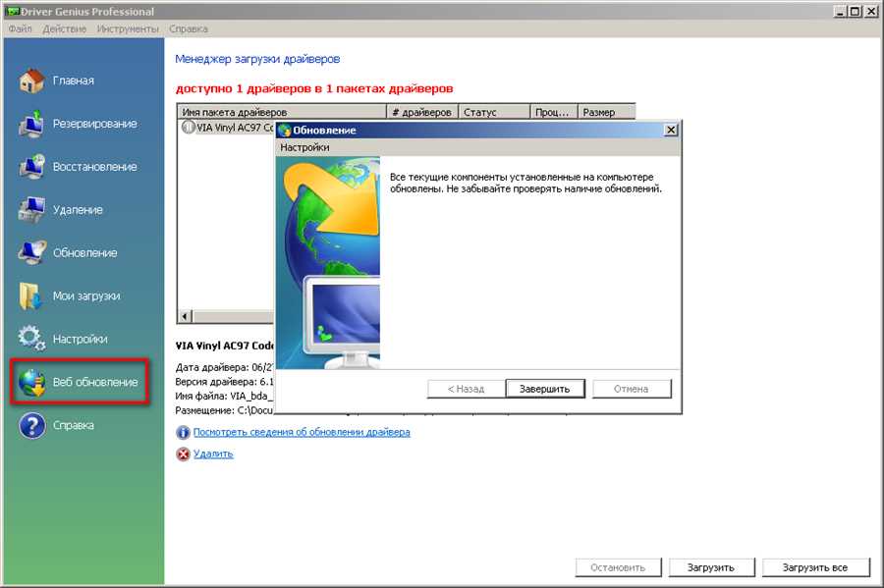Click the Отмена button in the dialog
This screenshot has width=884, height=588.
(632, 389)
